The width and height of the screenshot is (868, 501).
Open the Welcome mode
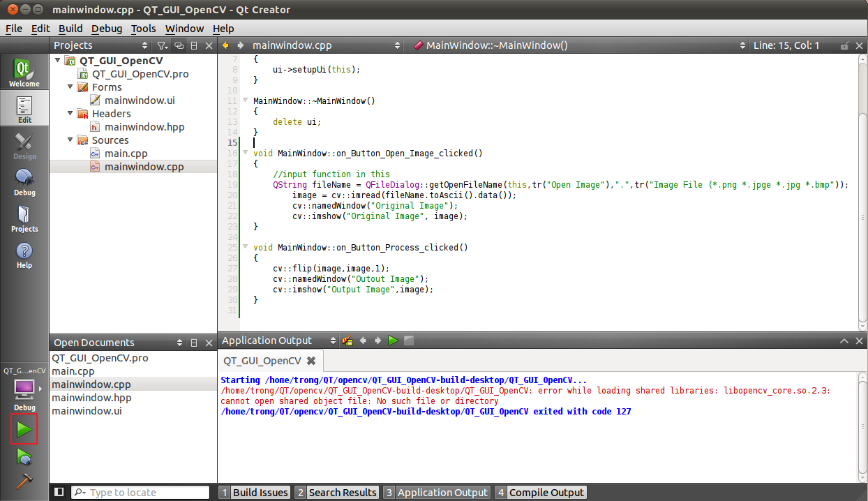[x=24, y=73]
